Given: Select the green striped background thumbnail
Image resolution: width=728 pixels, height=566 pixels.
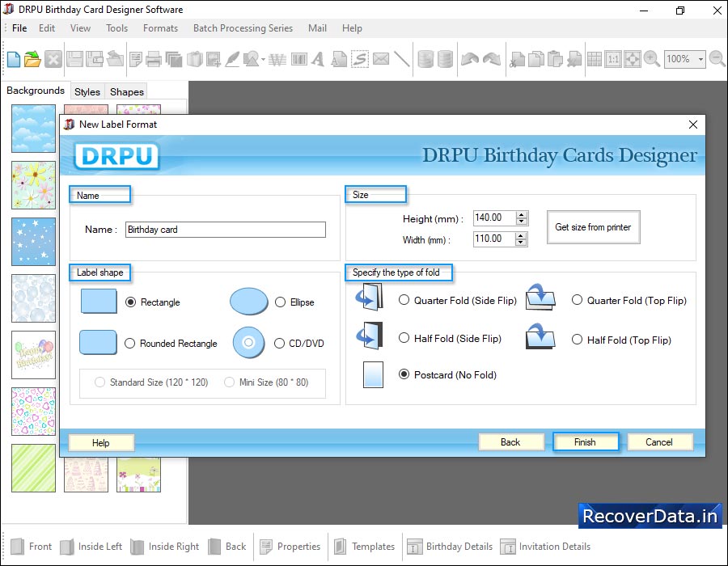Looking at the screenshot, I should pyautogui.click(x=33, y=468).
